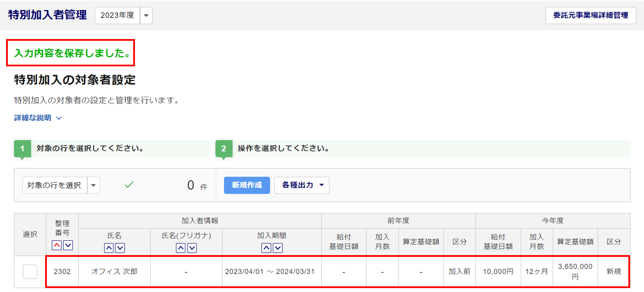Screen dimensions: 644x292
Task: Click the green checkmark beside the selection count
Action: [x=129, y=185]
